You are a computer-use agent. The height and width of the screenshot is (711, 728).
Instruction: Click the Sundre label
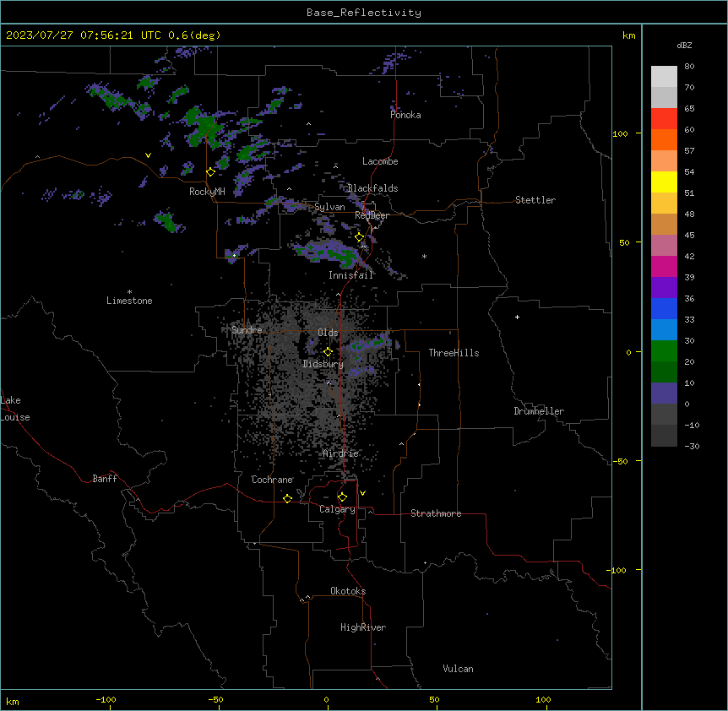247,330
